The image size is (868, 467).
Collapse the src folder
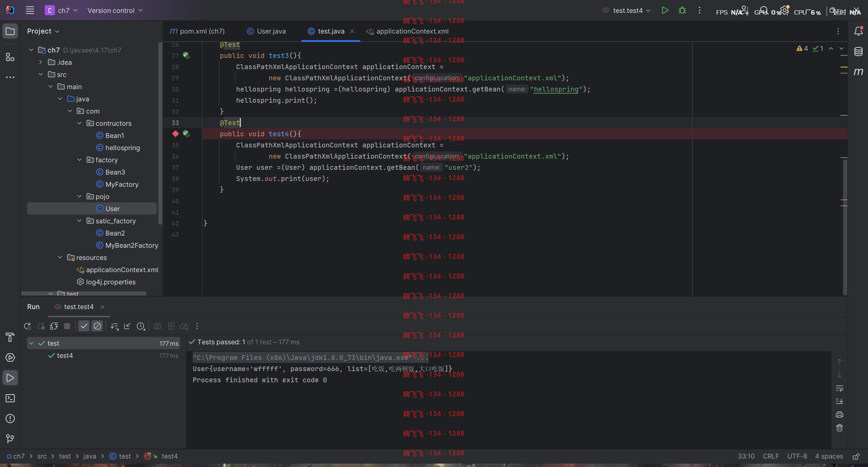[41, 75]
